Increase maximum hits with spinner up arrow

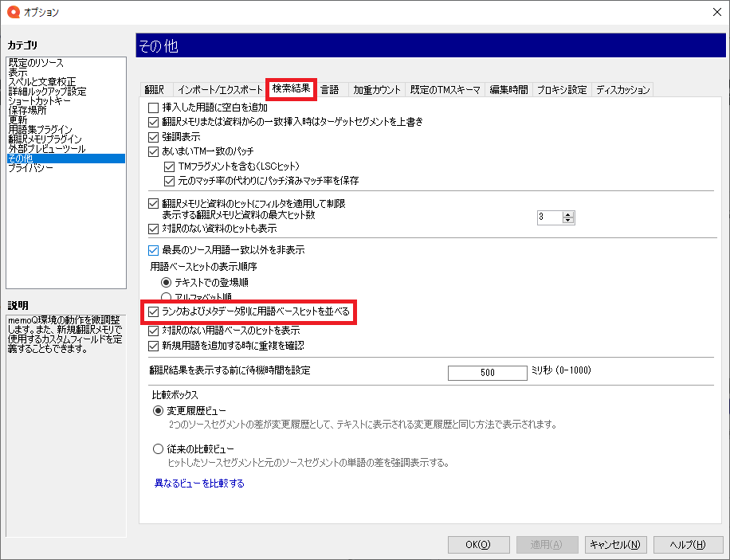coord(568,213)
